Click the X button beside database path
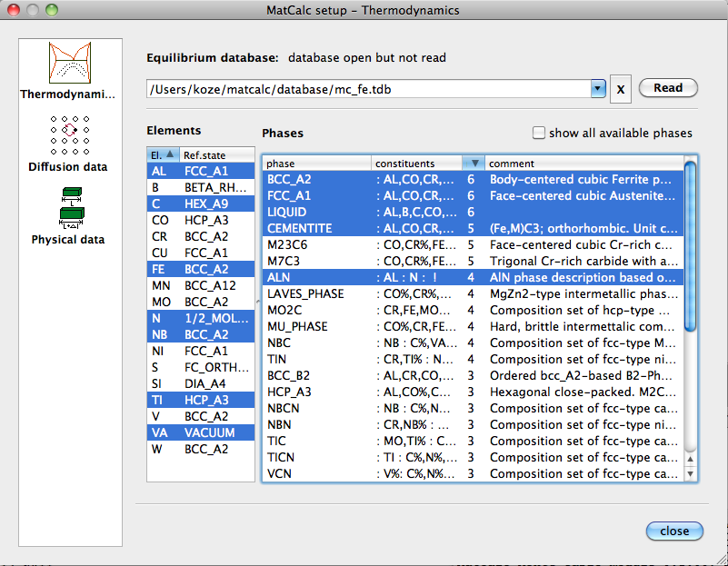Image resolution: width=728 pixels, height=566 pixels. pos(620,89)
